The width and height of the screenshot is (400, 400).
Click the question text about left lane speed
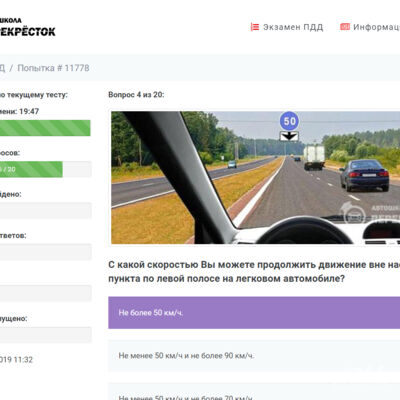click(x=254, y=272)
